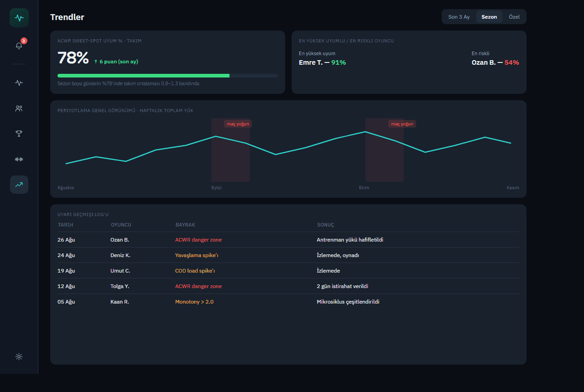Select the trends chart sidebar icon
584x392 pixels.
(x=19, y=185)
